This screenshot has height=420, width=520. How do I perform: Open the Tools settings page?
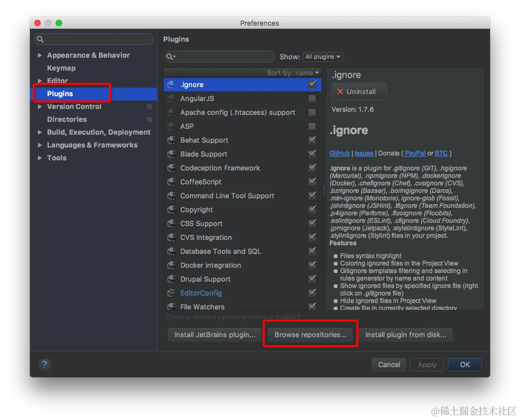(57, 158)
